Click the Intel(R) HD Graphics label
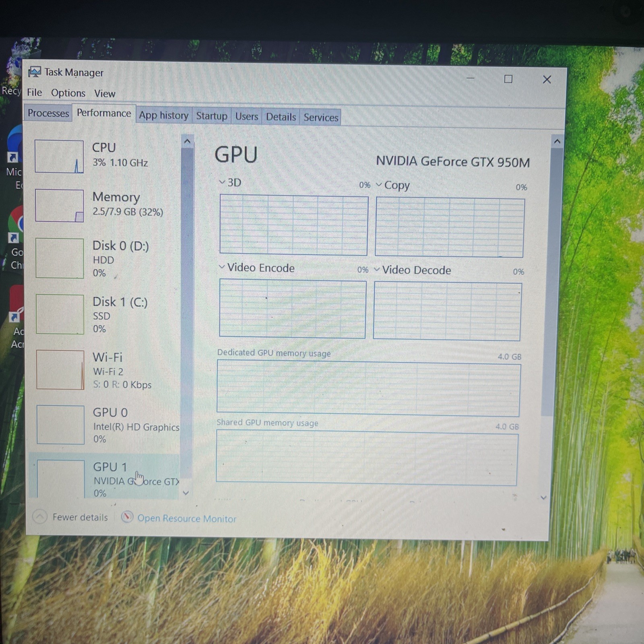 tap(136, 427)
